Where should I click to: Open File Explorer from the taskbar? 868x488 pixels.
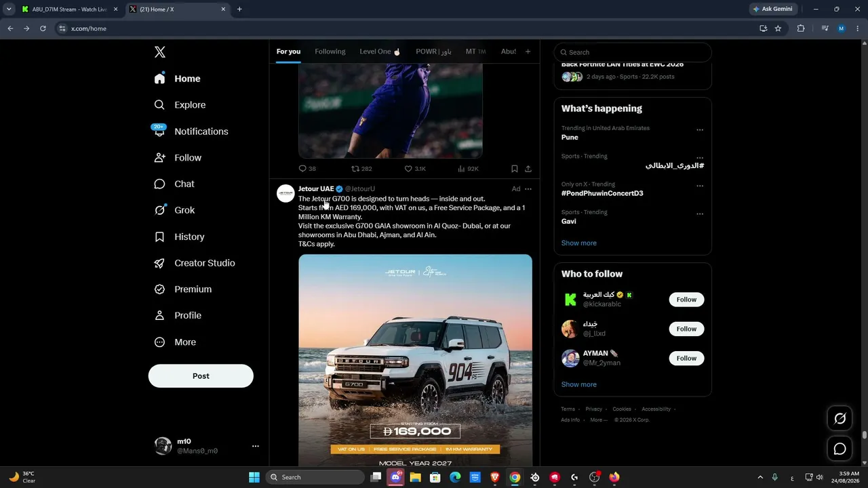click(415, 477)
